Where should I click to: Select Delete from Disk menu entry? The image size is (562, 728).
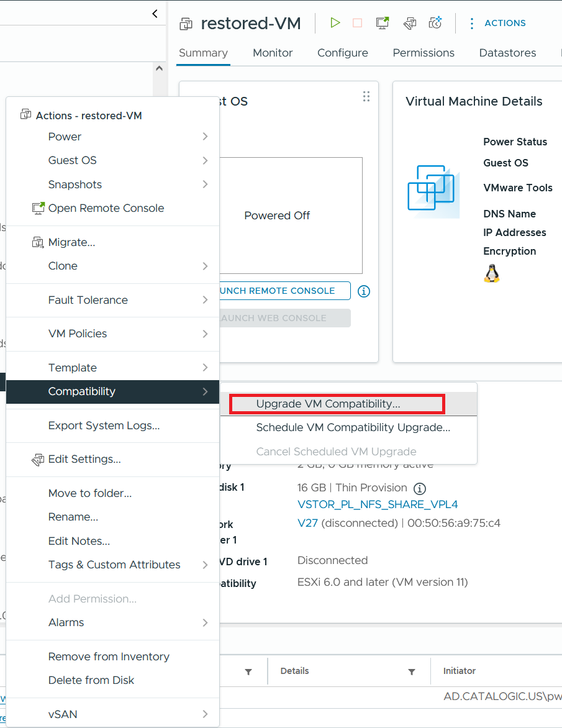tap(91, 680)
